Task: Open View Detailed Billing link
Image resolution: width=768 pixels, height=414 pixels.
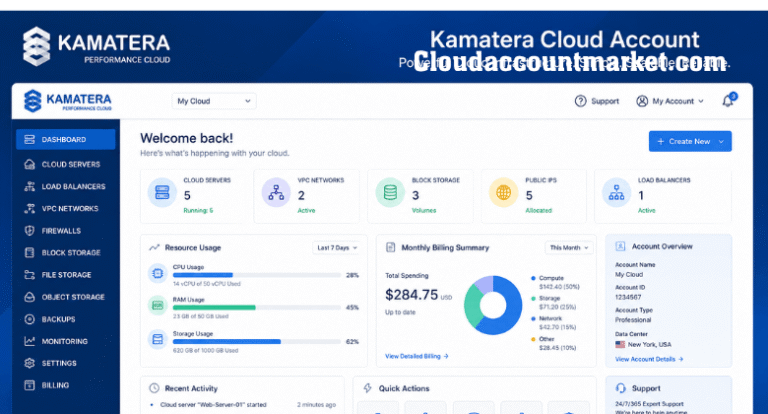Action: 417,356
